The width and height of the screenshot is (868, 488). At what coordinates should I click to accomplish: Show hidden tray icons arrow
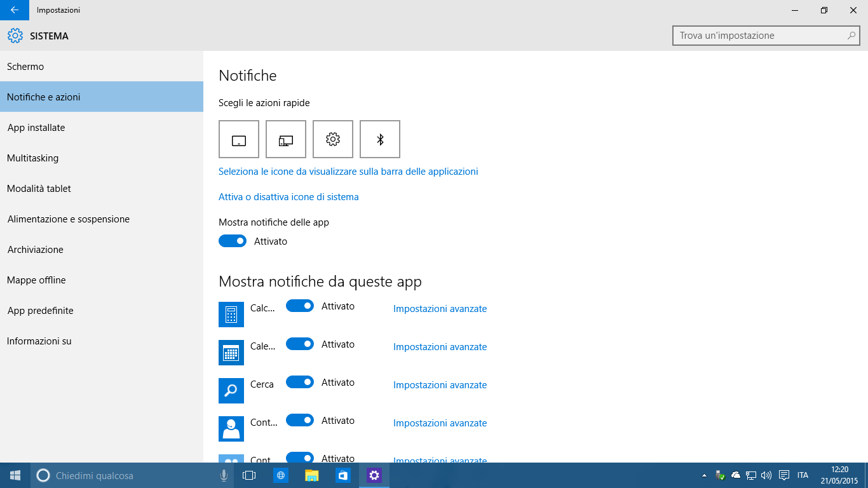pos(703,475)
